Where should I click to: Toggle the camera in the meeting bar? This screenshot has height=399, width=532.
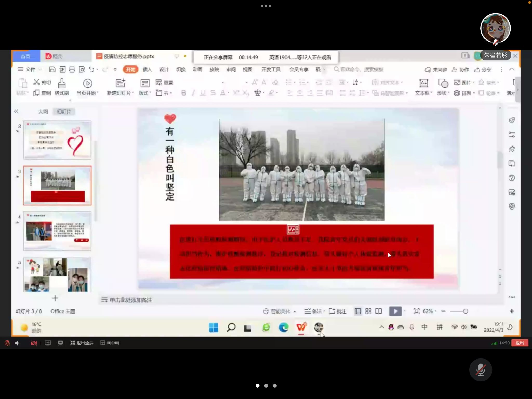click(x=34, y=343)
